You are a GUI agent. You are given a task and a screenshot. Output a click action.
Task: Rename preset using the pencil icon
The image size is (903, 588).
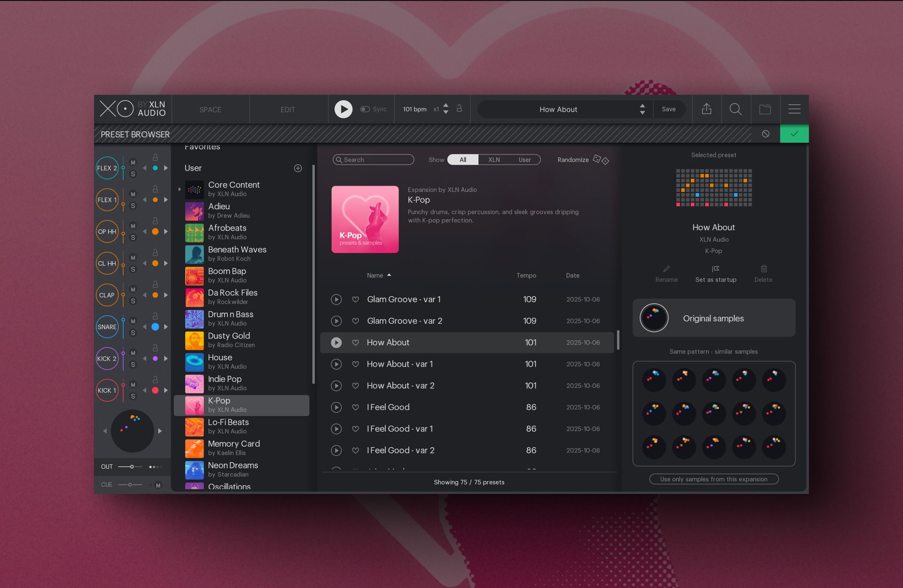[x=666, y=269]
